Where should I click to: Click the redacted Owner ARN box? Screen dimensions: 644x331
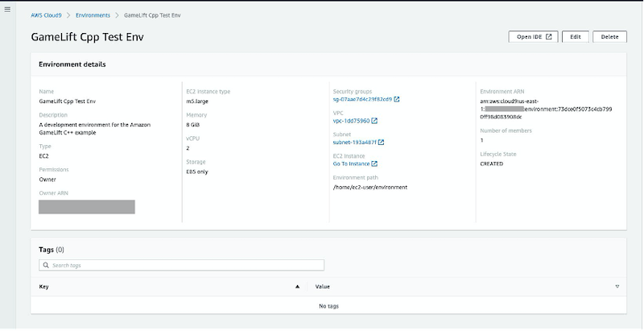[x=87, y=206]
